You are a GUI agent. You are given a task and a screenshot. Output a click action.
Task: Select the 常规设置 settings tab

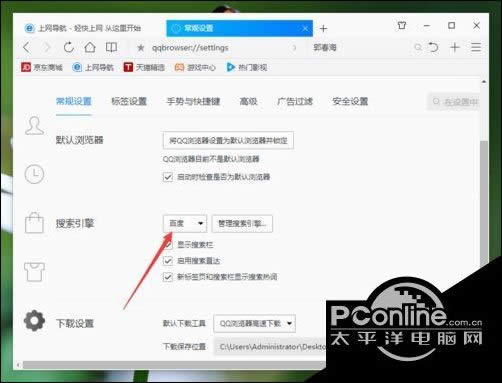coord(74,101)
